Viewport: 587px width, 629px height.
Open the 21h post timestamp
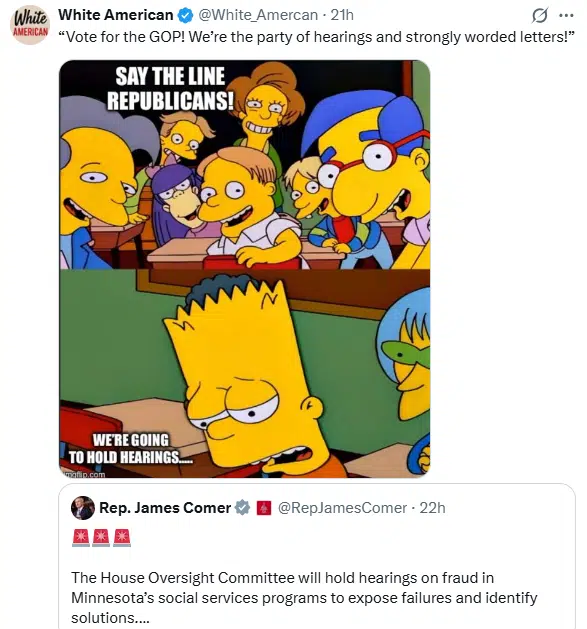pos(342,15)
